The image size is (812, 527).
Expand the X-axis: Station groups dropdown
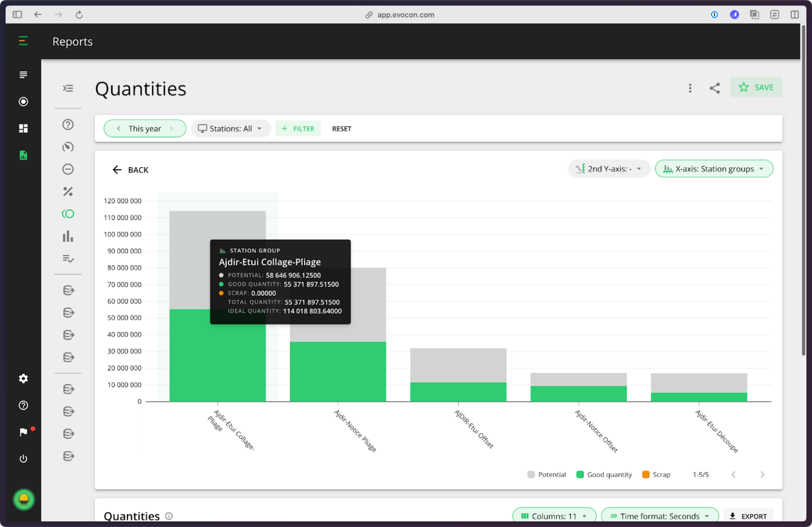[x=714, y=169]
